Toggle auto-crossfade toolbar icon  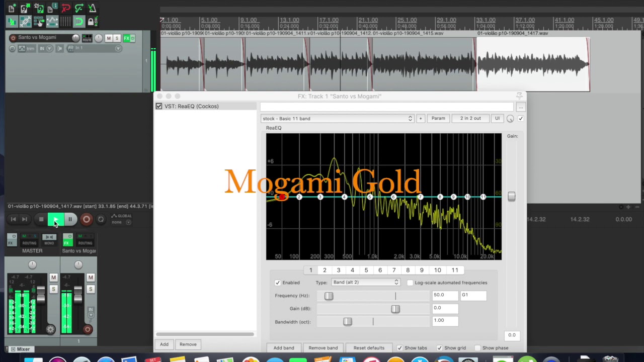tap(12, 22)
